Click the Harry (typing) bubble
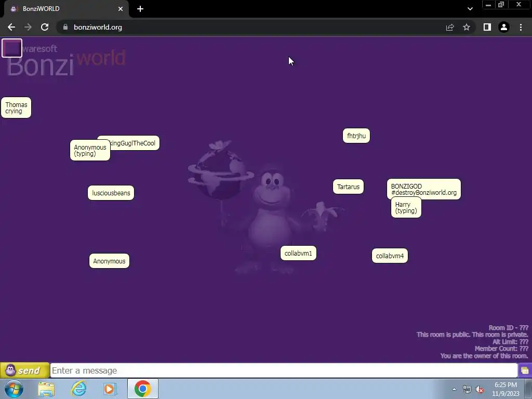 [406, 208]
